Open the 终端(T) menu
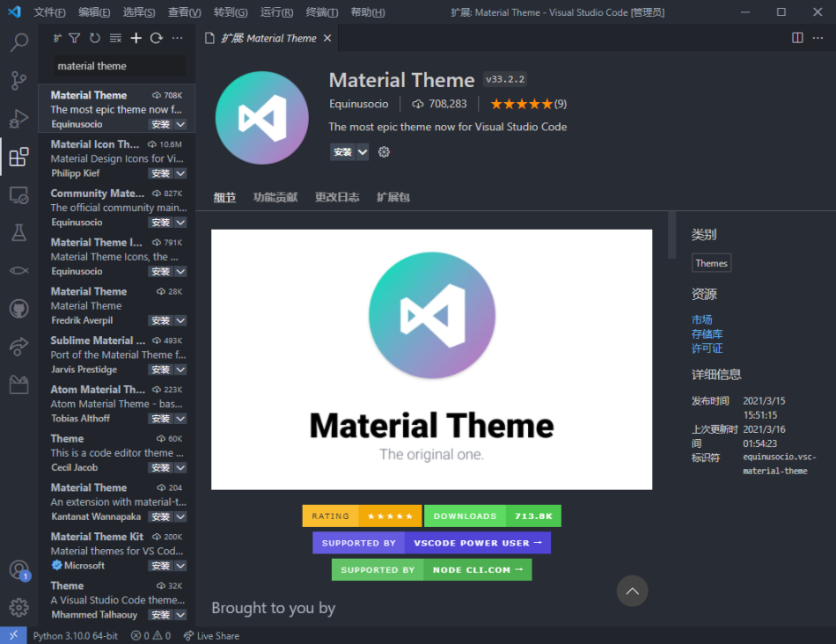Image resolution: width=836 pixels, height=644 pixels. point(322,12)
